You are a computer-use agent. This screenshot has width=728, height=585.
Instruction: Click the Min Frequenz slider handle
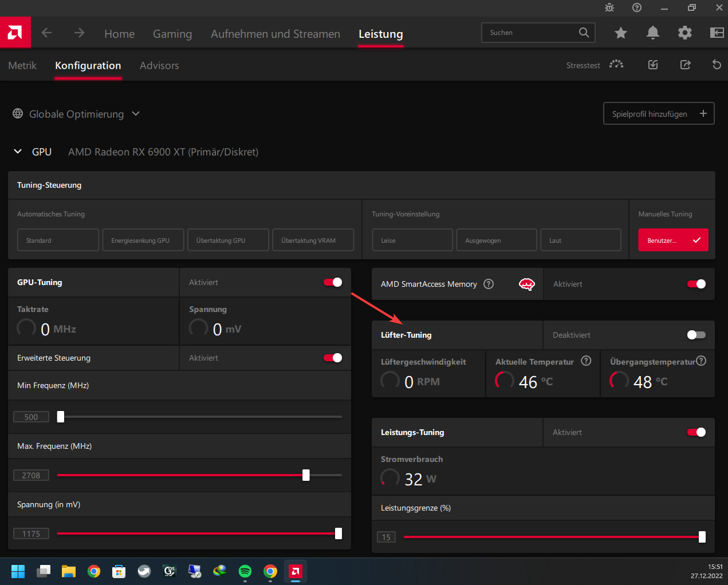pos(61,417)
